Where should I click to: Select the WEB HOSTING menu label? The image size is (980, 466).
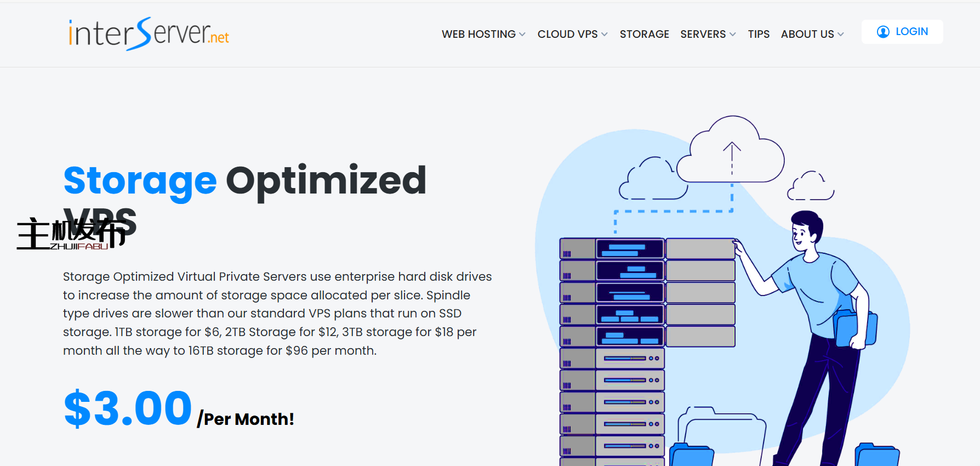(x=478, y=35)
